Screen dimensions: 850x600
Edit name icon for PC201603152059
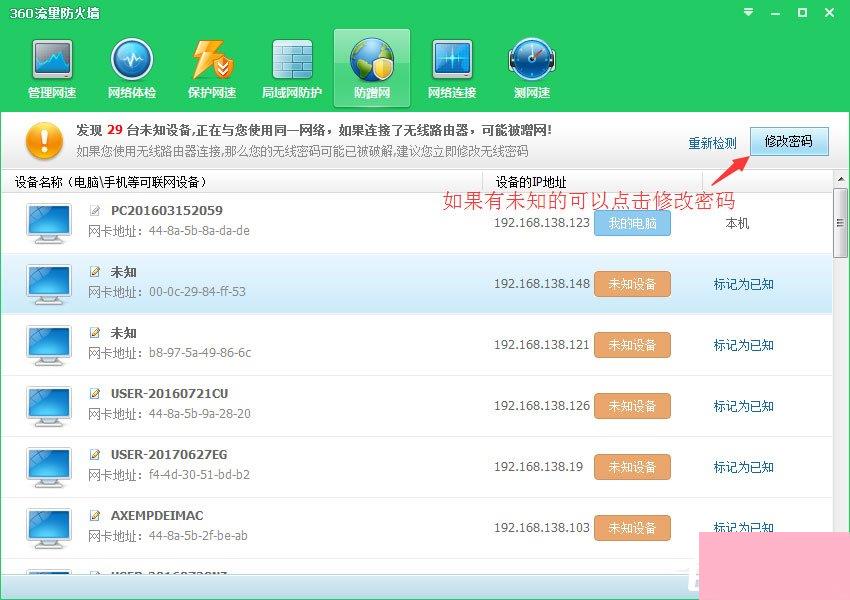tap(95, 210)
